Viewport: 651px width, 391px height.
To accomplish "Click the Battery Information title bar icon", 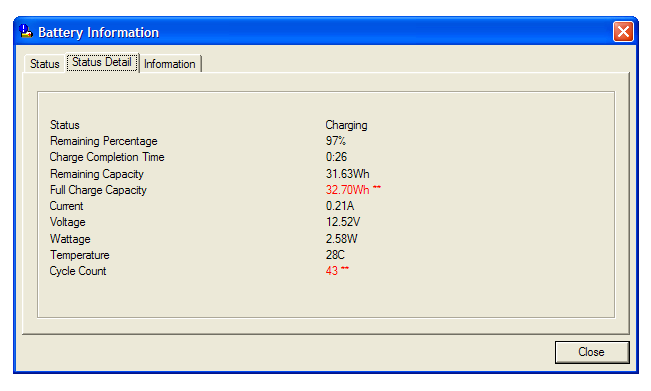I will [26, 32].
